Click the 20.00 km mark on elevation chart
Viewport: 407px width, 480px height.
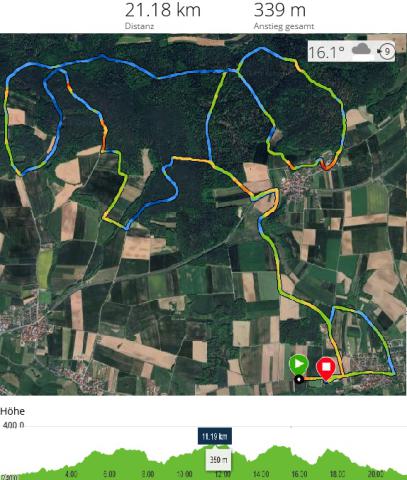376,474
